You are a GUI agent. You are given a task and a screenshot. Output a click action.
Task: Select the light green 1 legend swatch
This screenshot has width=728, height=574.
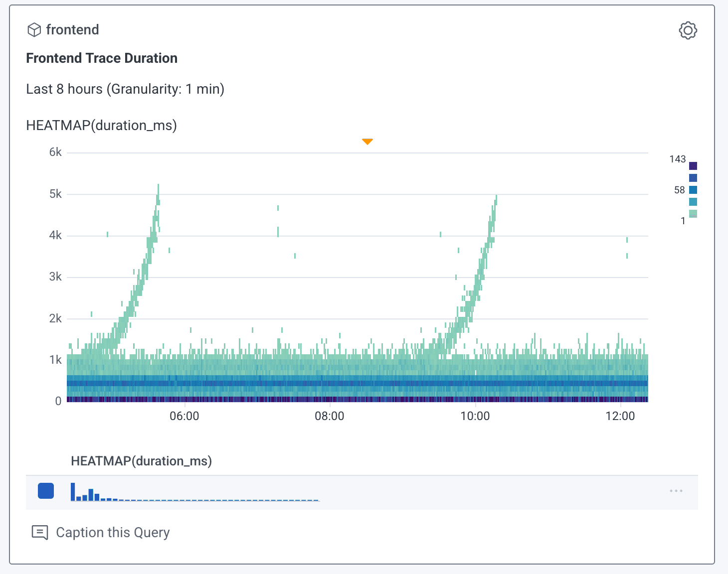693,214
